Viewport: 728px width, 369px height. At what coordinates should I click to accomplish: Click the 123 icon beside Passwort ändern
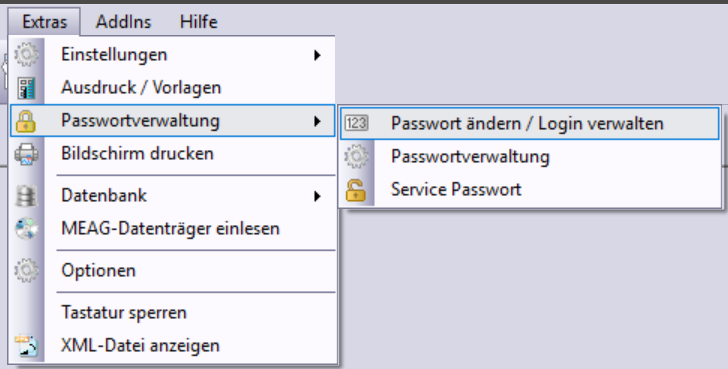357,123
